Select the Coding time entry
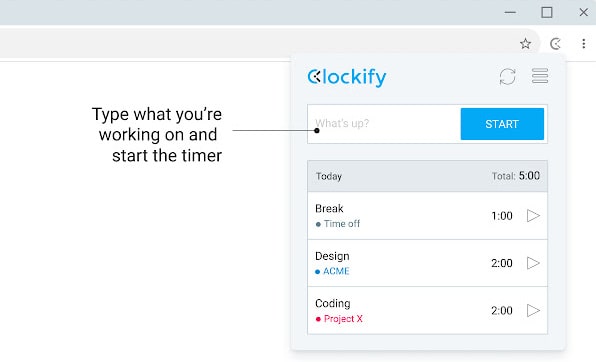 (427, 310)
